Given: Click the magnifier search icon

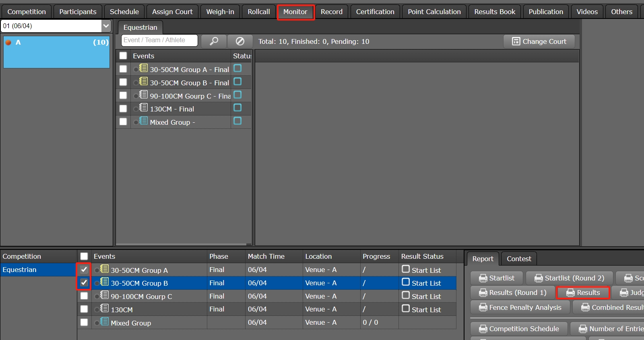Looking at the screenshot, I should coord(214,41).
